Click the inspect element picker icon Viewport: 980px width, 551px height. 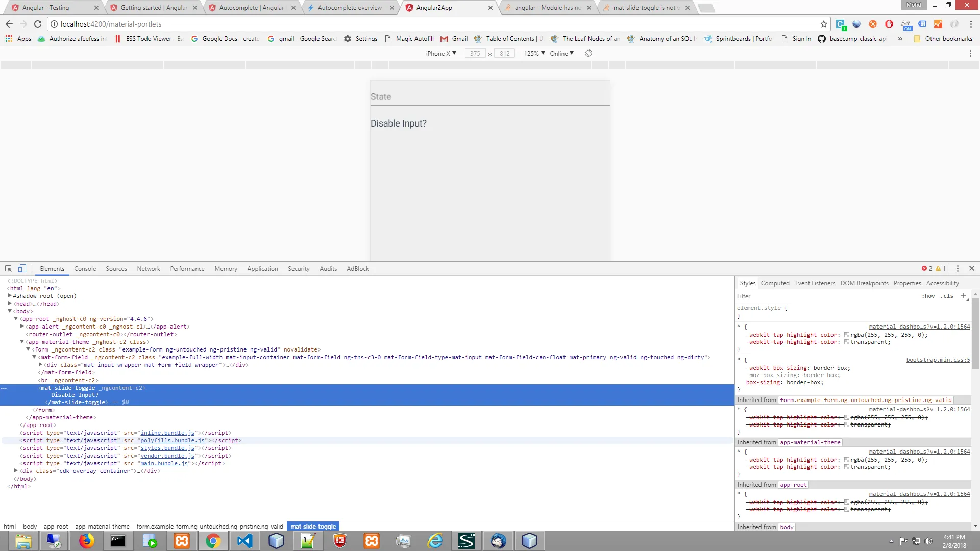click(x=8, y=269)
